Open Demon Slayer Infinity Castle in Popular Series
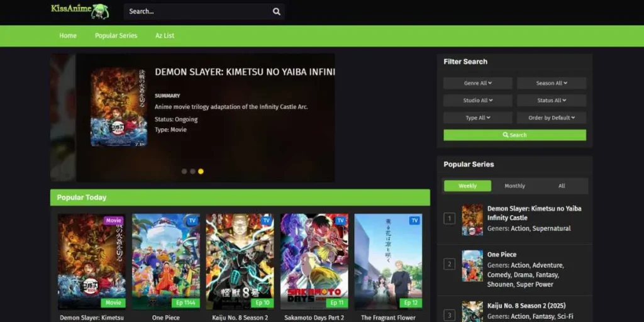Viewport: 644px width, 322px height. pyautogui.click(x=534, y=213)
